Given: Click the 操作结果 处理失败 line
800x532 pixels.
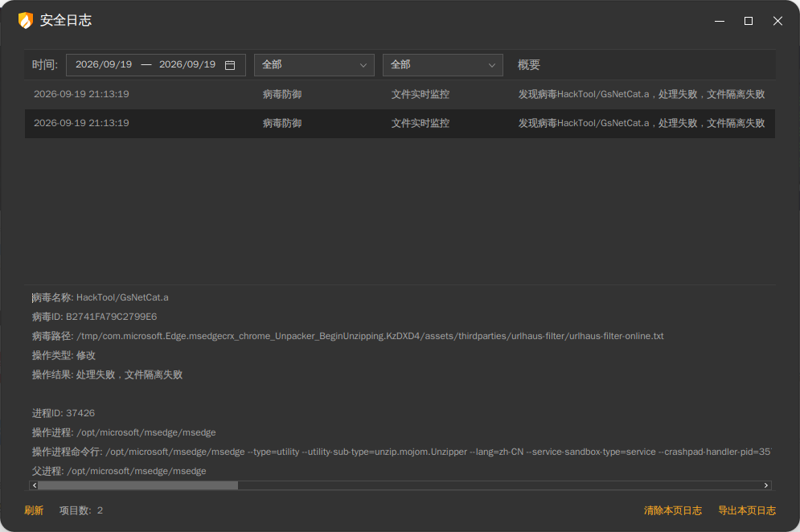Looking at the screenshot, I should (107, 375).
